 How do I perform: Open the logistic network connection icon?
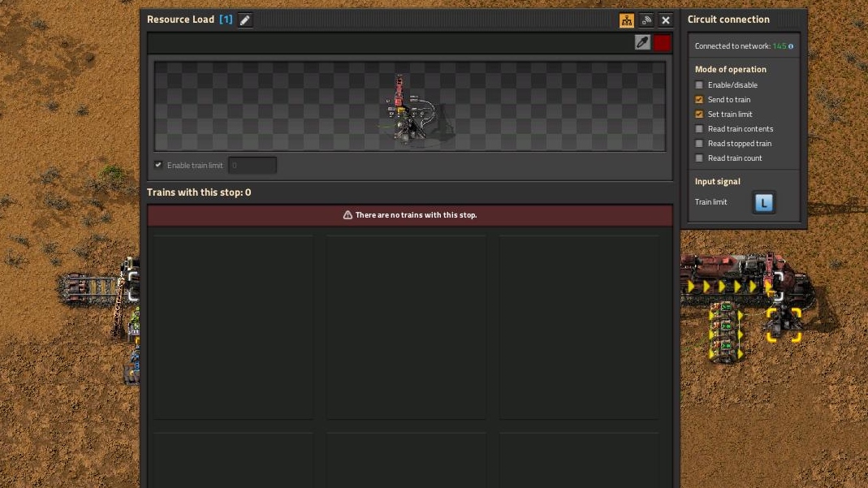pos(646,20)
